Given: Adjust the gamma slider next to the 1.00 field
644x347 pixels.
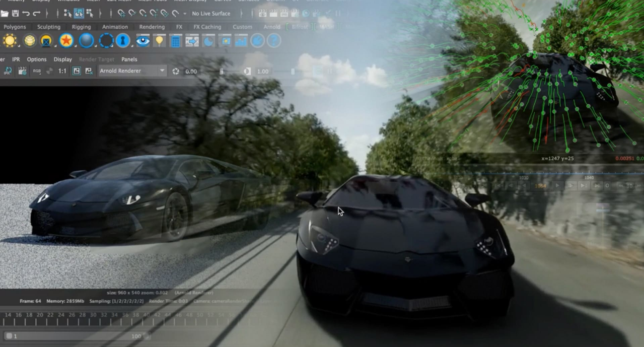Looking at the screenshot, I should click(x=292, y=72).
